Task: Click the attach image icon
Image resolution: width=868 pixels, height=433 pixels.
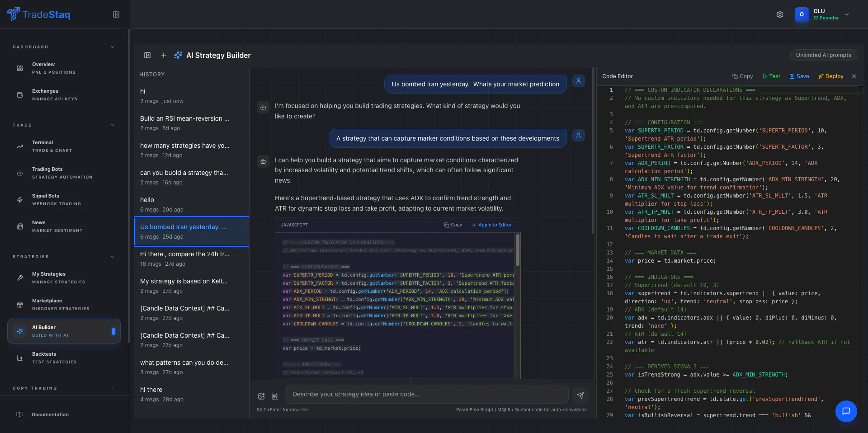Action: [x=261, y=396]
